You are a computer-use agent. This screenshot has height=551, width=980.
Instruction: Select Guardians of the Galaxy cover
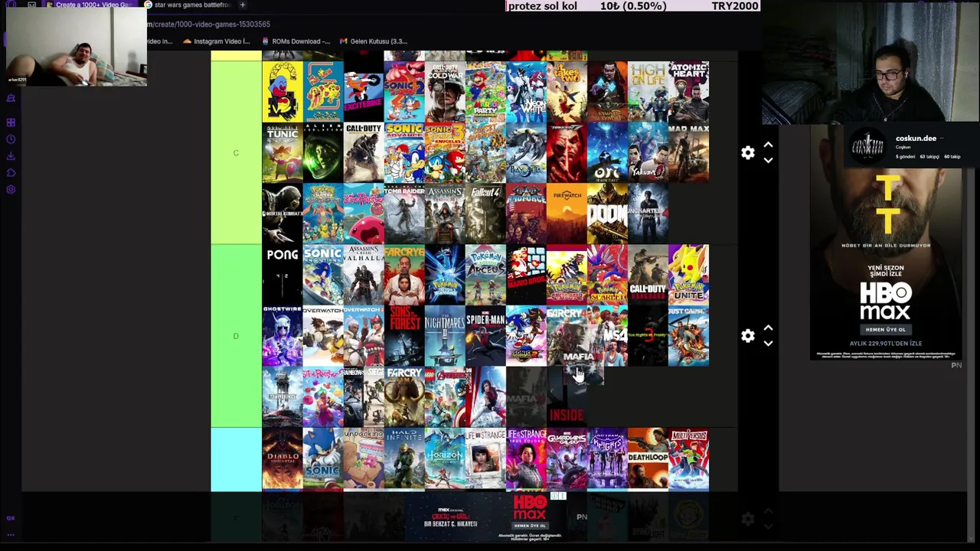tap(567, 459)
